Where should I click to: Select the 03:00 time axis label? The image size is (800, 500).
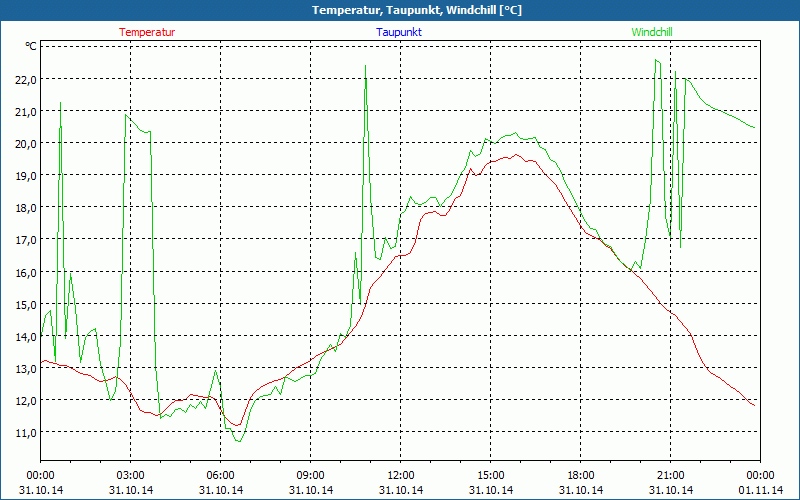(131, 475)
